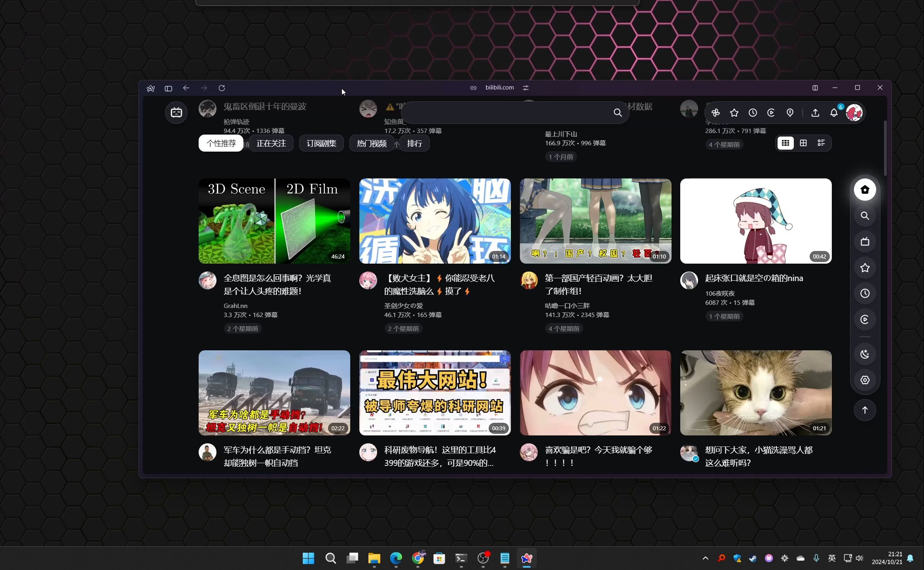Screen dimensions: 924x570
Task: Go to home via dock house icon
Action: [x=865, y=190]
